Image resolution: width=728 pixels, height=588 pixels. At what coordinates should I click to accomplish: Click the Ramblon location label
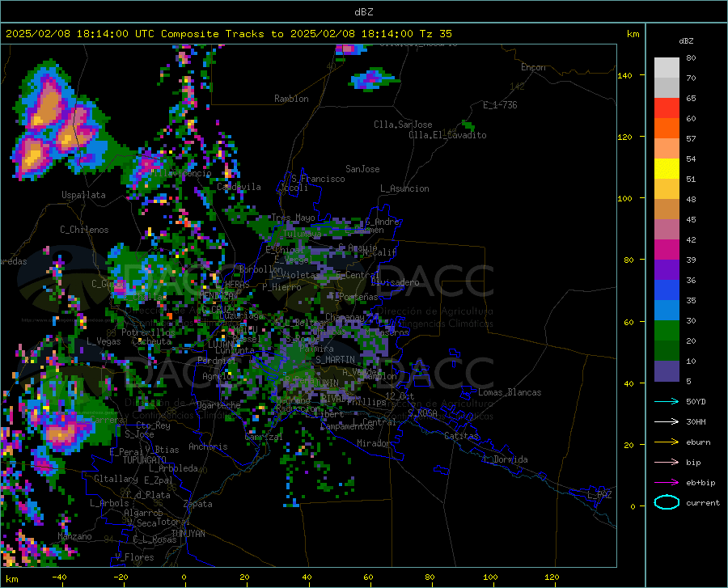click(x=291, y=99)
